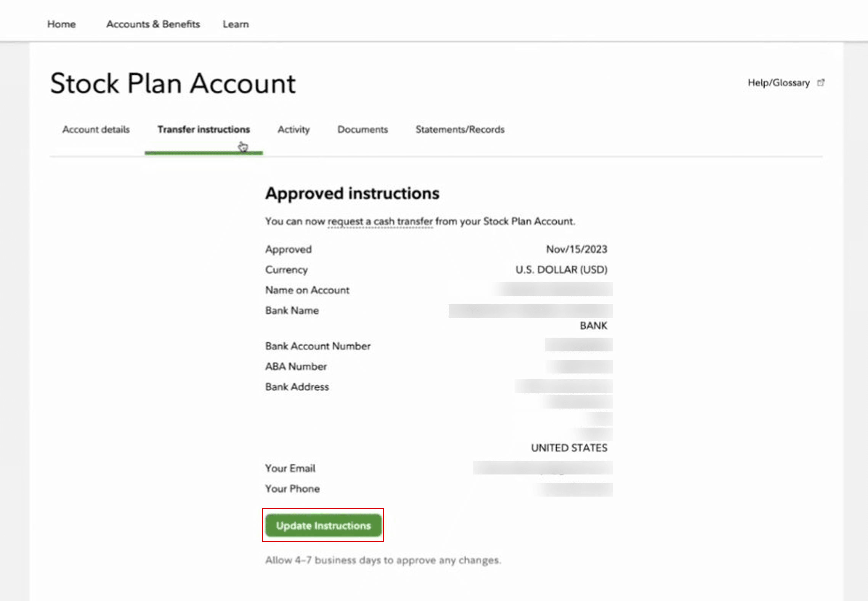Click the 'Allow 4–7 business days' note
Viewport: 868px width, 601px height.
point(383,560)
